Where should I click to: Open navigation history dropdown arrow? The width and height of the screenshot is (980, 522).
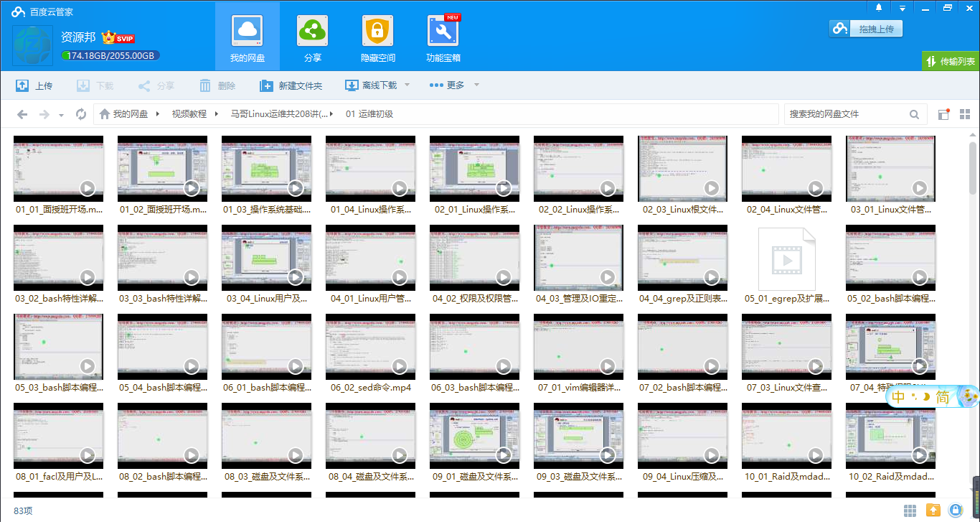[x=61, y=115]
